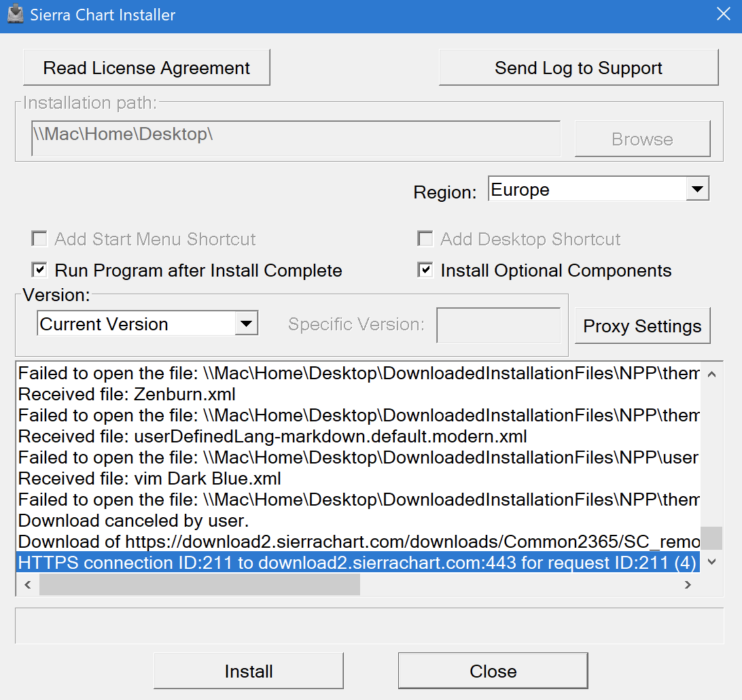Click the log scroll up arrow
This screenshot has width=742, height=700.
tap(711, 374)
